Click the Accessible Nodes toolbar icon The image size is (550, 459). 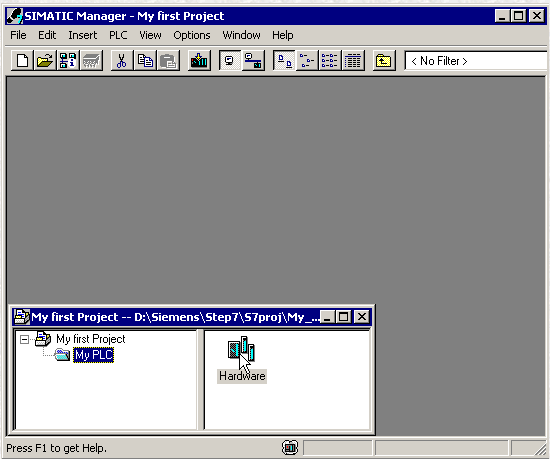click(x=68, y=61)
